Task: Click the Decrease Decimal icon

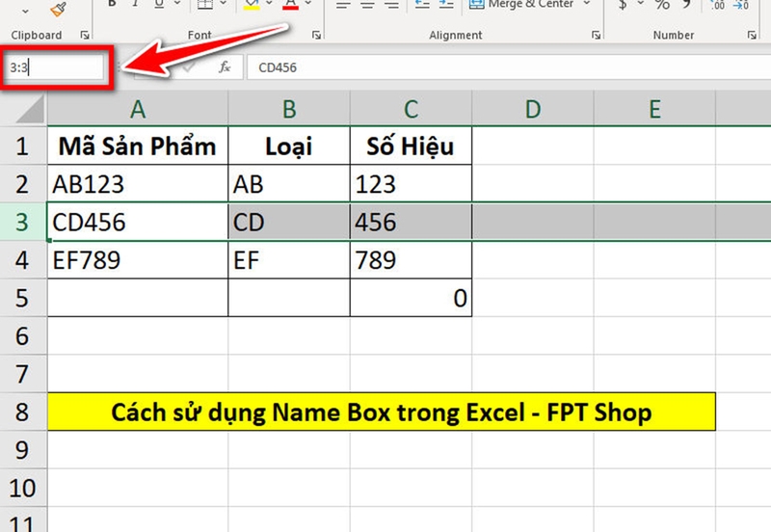Action: (740, 5)
